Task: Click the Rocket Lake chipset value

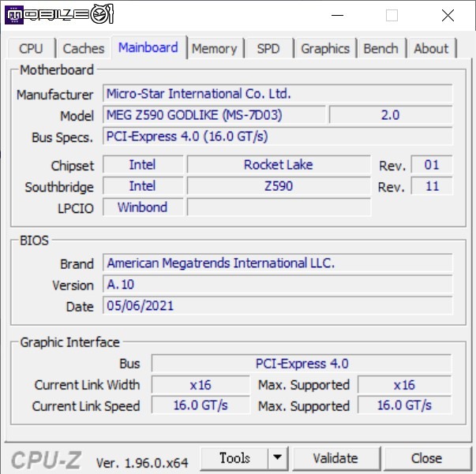Action: [279, 165]
